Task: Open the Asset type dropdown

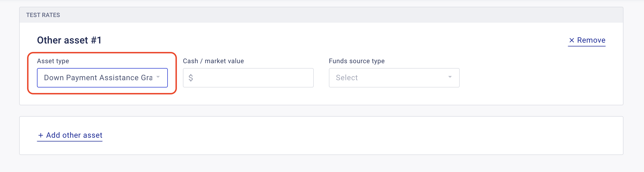Action: coord(102,78)
